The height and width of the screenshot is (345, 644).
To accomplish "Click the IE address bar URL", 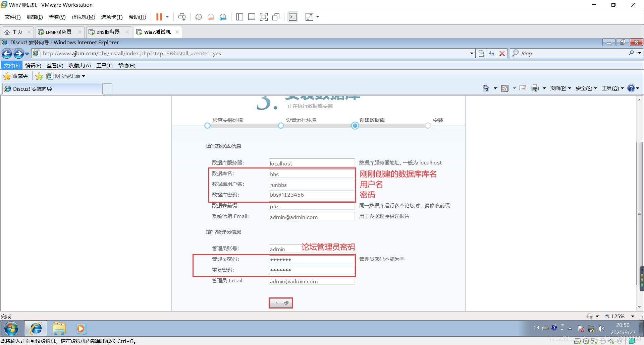I will coord(132,53).
